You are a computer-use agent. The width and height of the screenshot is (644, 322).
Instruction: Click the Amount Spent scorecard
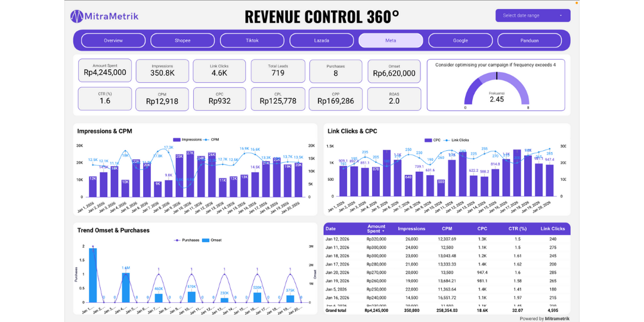pyautogui.click(x=105, y=70)
